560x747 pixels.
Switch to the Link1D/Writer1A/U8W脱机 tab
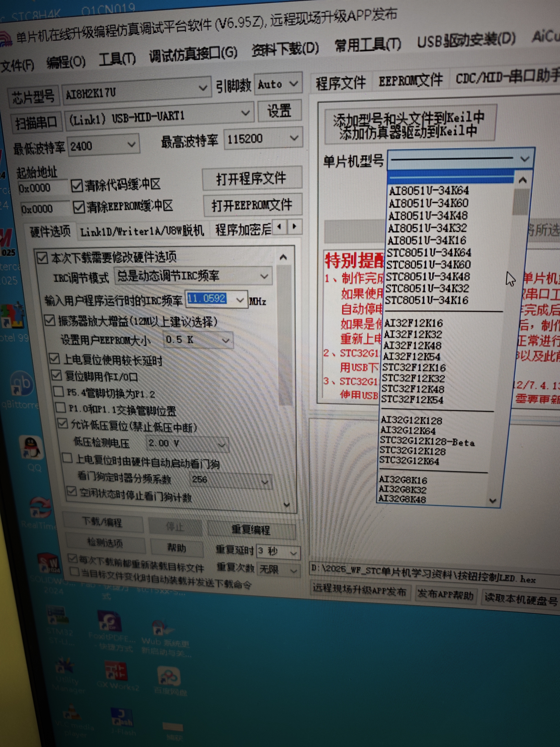coord(142,231)
